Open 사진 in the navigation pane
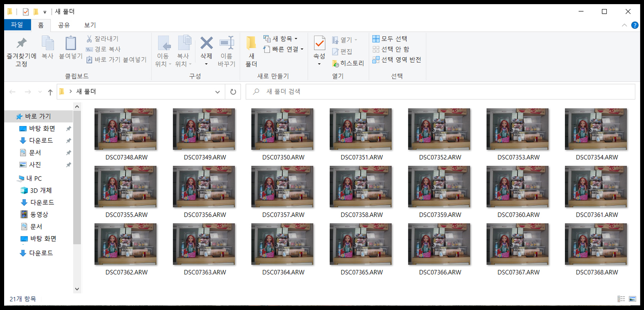Image resolution: width=644 pixels, height=310 pixels. [x=35, y=165]
